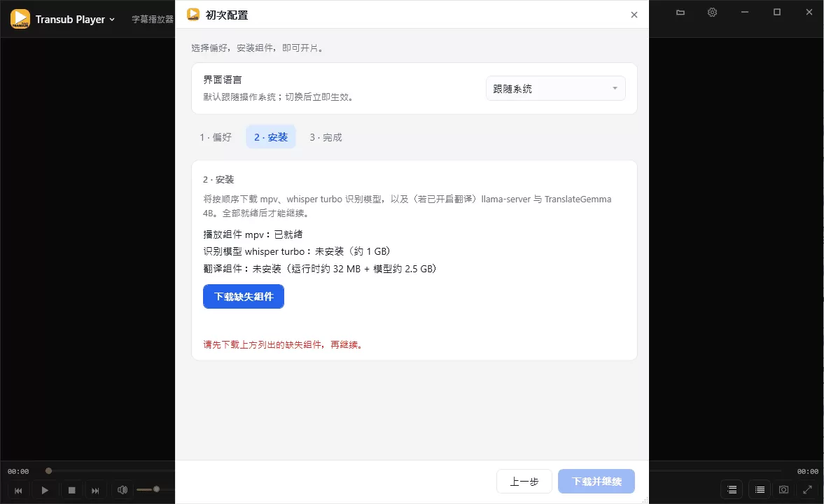This screenshot has height=504, width=824.
Task: Skip to next track
Action: (95, 490)
